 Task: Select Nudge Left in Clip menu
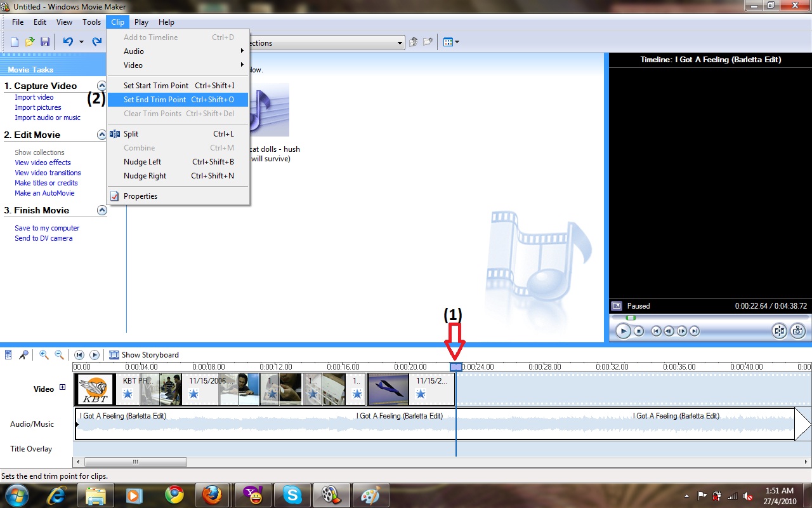click(x=178, y=162)
